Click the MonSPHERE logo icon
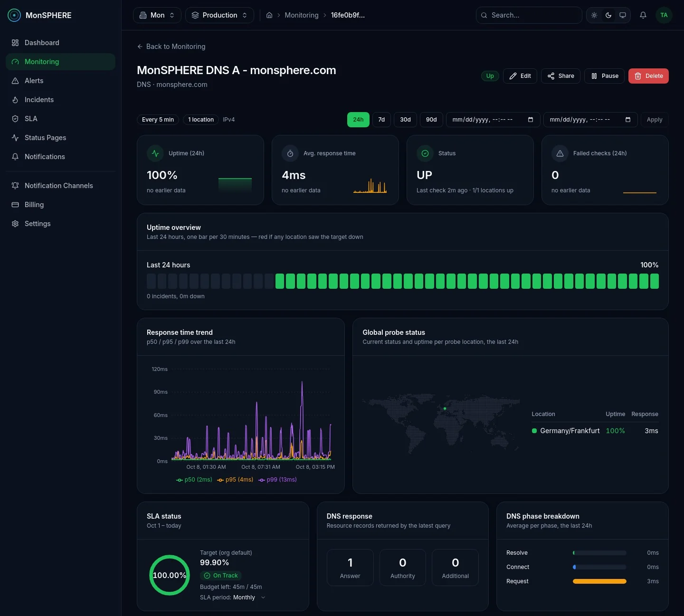The height and width of the screenshot is (616, 684). (x=14, y=15)
